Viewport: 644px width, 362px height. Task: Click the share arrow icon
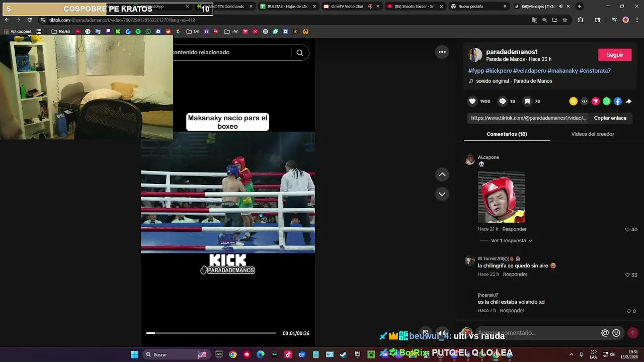coord(629,101)
